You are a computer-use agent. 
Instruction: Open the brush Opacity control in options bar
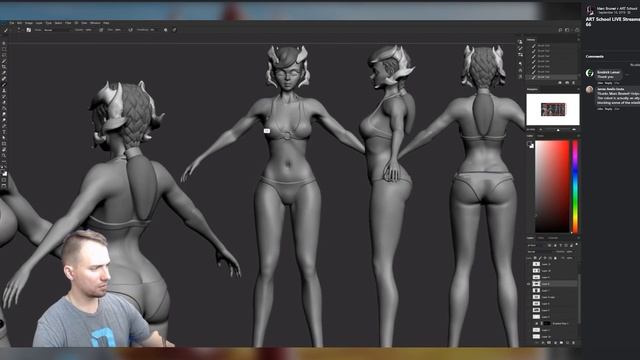(x=89, y=30)
